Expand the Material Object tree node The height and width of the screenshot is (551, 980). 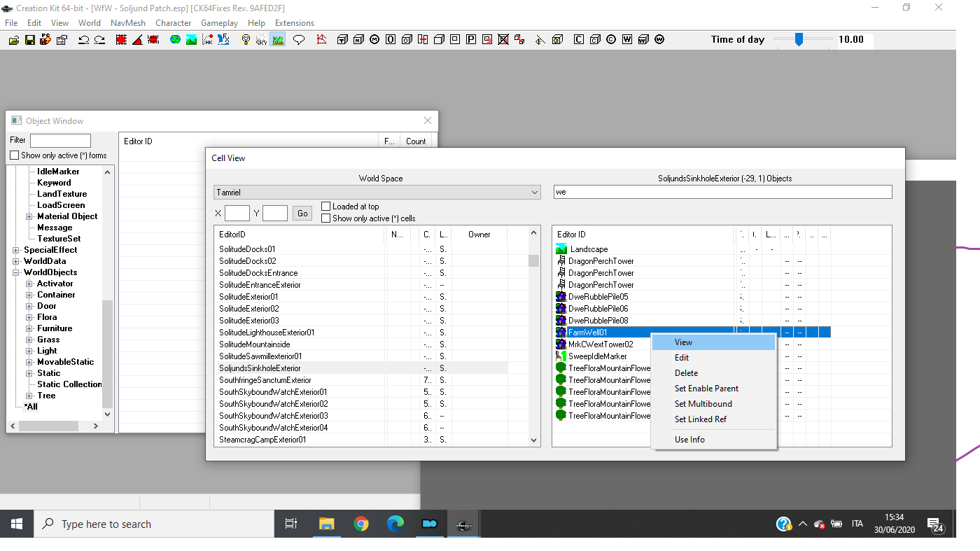(x=29, y=216)
